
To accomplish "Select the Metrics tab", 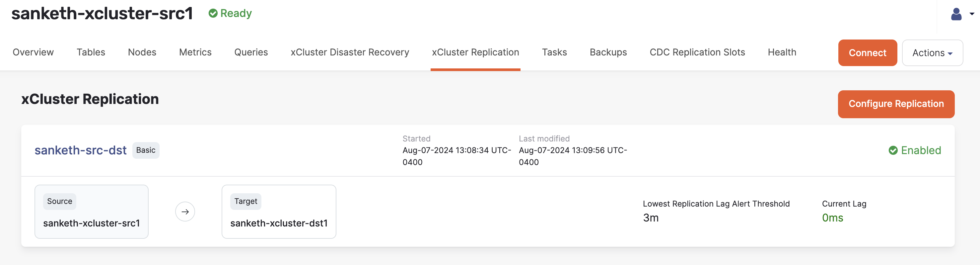I will (x=195, y=52).
